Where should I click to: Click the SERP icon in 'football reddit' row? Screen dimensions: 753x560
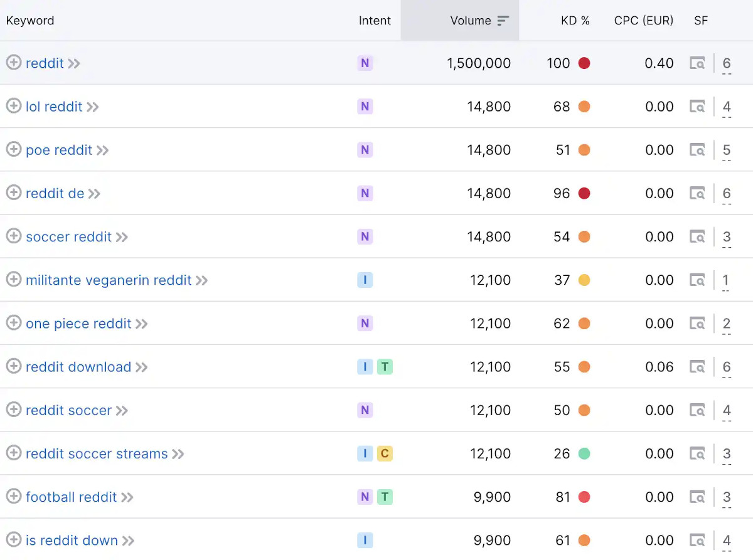tap(697, 497)
